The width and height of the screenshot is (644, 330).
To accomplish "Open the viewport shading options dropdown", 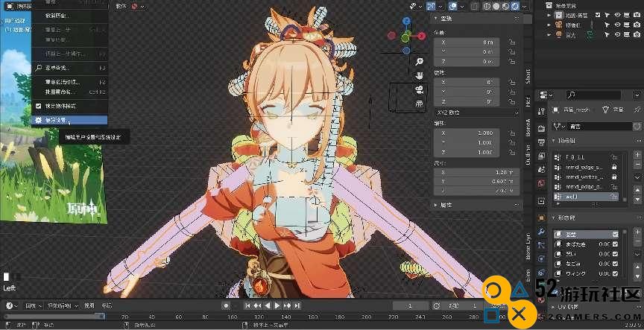I will point(523,6).
